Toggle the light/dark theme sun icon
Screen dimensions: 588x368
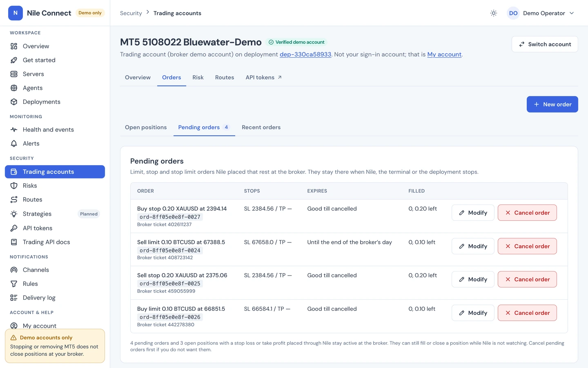[494, 13]
